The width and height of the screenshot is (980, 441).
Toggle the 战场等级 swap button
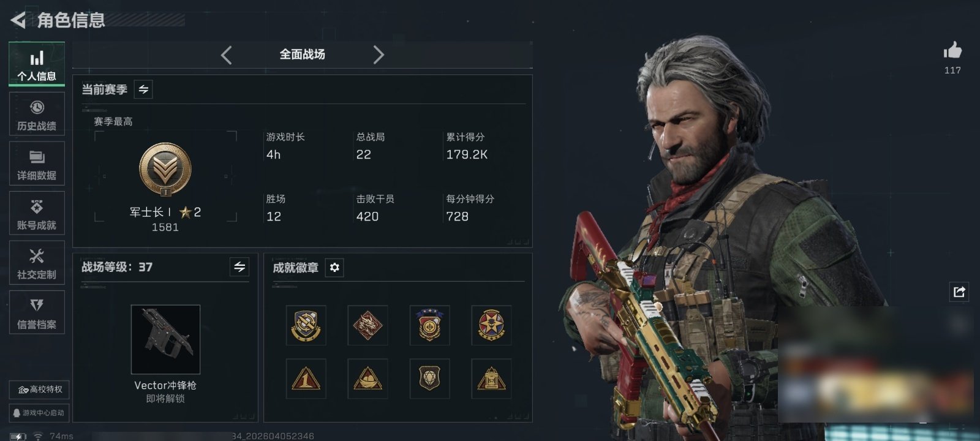(239, 267)
